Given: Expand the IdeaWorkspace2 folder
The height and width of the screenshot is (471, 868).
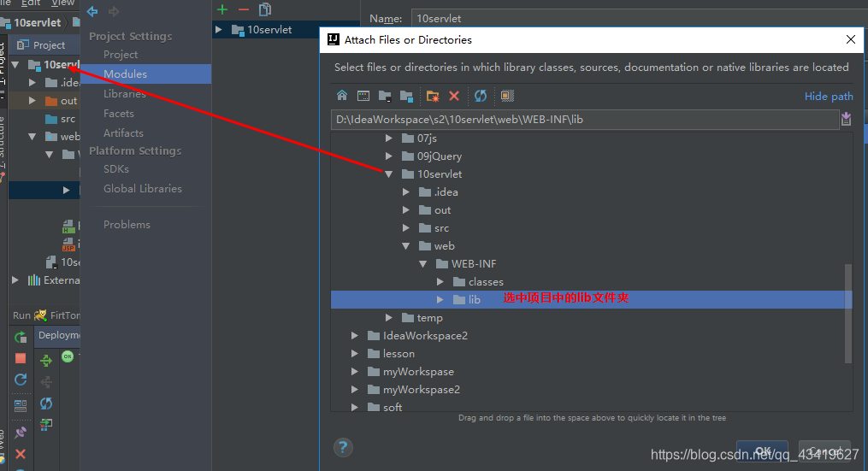Looking at the screenshot, I should tap(354, 335).
